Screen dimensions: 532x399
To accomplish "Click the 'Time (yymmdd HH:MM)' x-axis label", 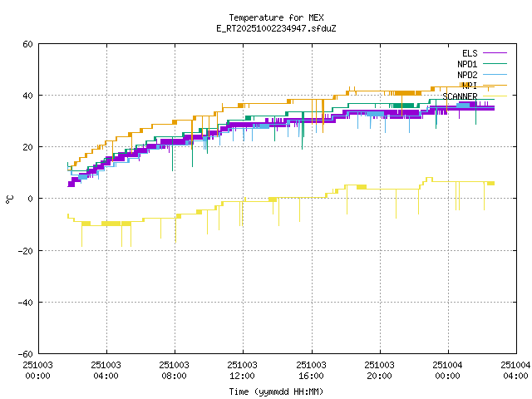I will (276, 392).
